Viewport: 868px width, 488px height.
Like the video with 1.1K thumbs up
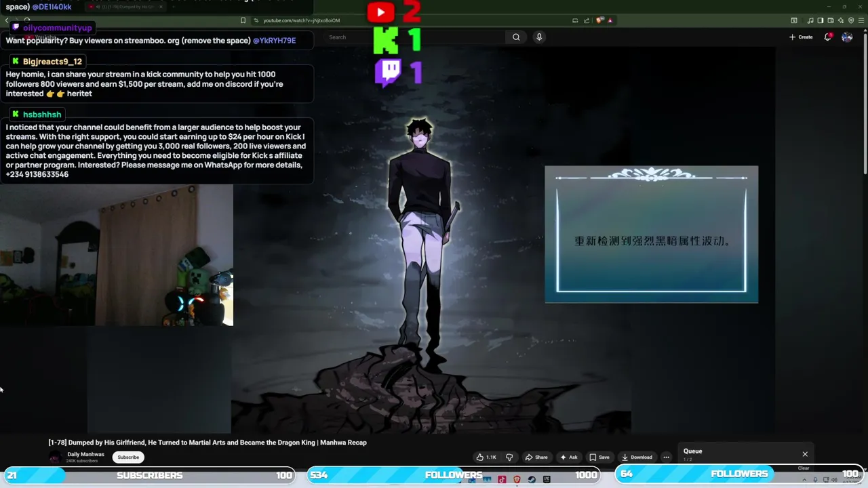486,457
